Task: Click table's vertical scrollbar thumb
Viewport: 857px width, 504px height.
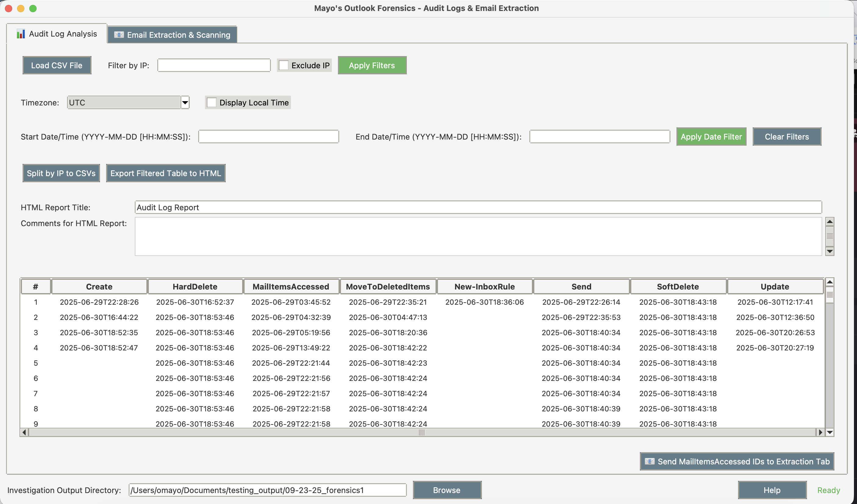Action: 830,294
